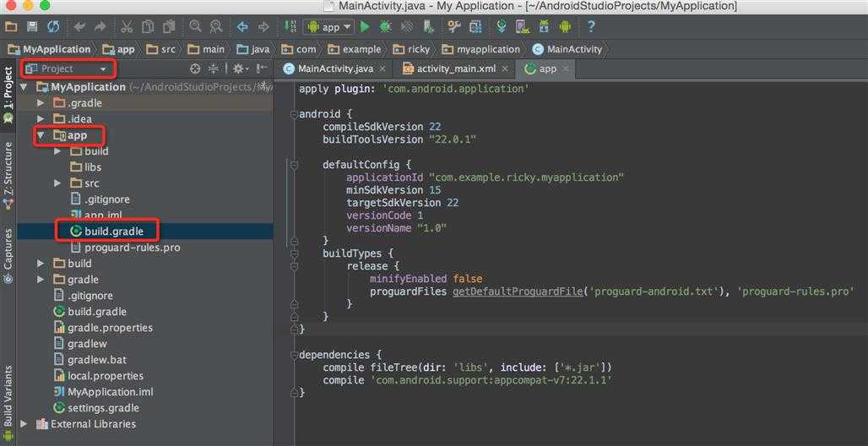
Task: Expand the gradle folder in tree
Action: [41, 280]
